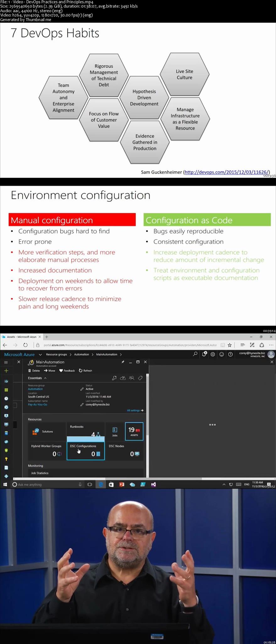
Task: Select MainAutomation breadcrumb
Action: click(x=107, y=354)
